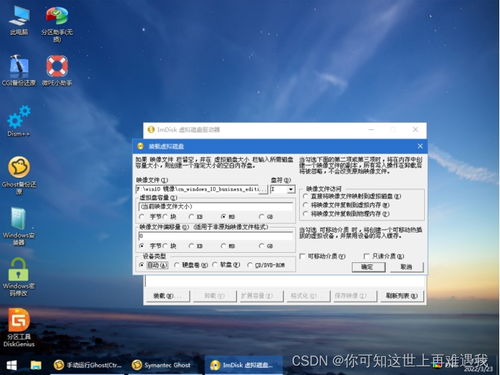Click the cancel button in mount dialog

(x=406, y=267)
